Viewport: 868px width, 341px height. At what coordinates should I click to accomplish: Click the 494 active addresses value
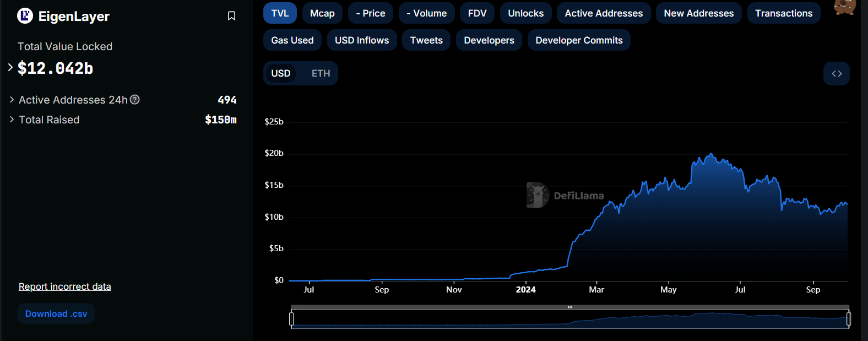pyautogui.click(x=227, y=100)
